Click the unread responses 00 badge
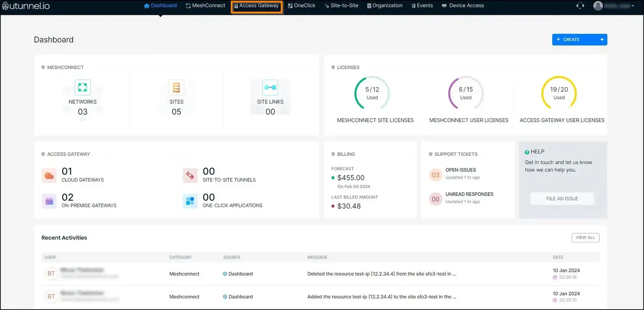The height and width of the screenshot is (310, 644). point(436,199)
